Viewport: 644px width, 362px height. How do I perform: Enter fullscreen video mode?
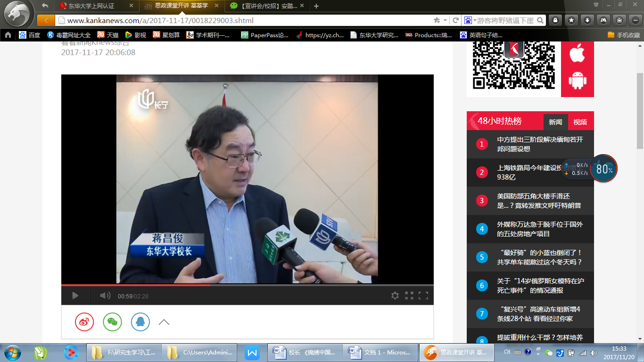click(423, 296)
